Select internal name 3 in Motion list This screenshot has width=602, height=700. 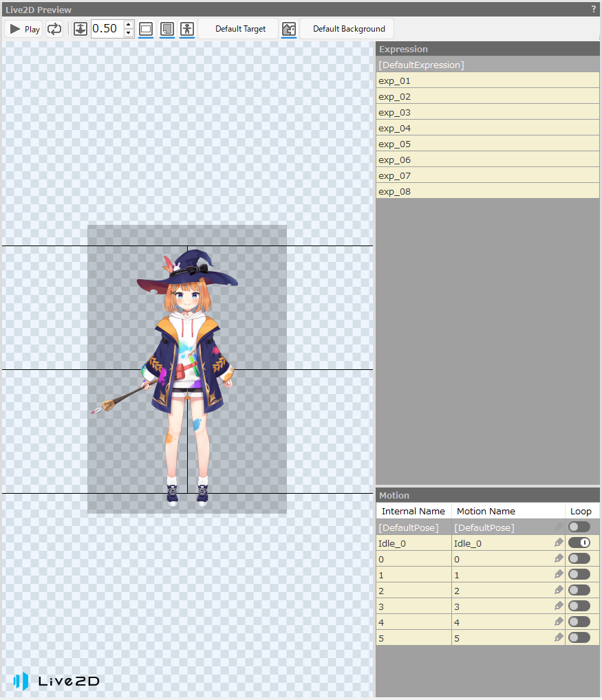pyautogui.click(x=413, y=606)
